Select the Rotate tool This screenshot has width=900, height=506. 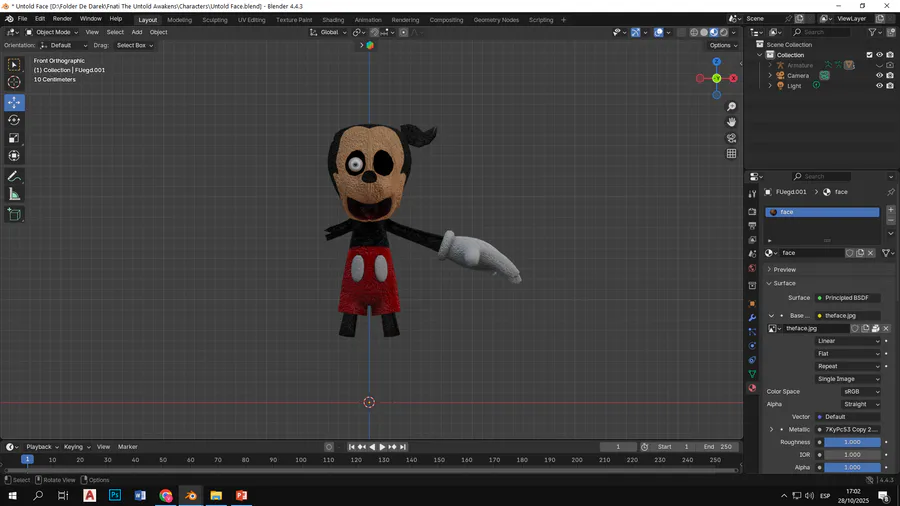coord(14,120)
